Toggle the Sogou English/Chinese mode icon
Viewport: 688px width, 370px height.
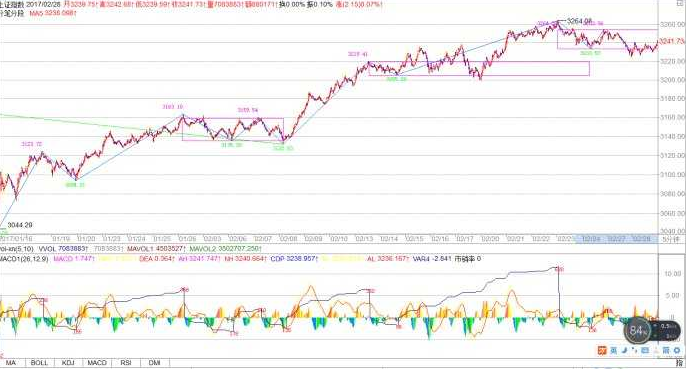tap(613, 351)
